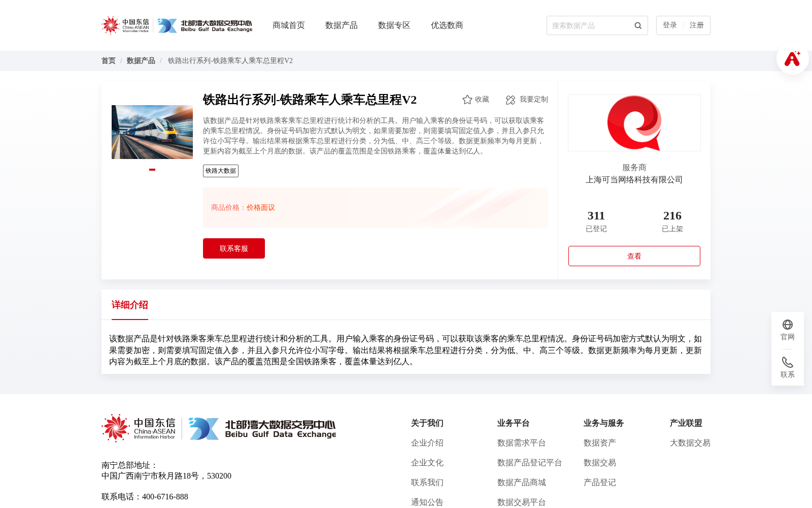Click the China-ASEAN Information Harbor header logo
Image resolution: width=812 pixels, height=508 pixels.
pyautogui.click(x=125, y=25)
